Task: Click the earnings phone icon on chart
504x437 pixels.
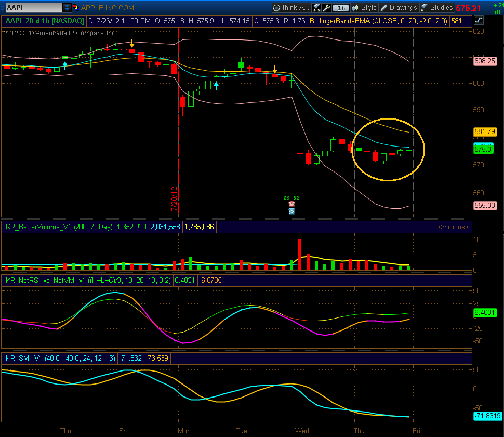Action: tap(291, 204)
